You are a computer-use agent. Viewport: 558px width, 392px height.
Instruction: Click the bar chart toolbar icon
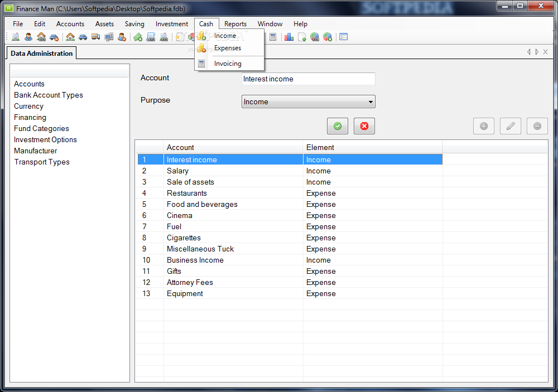(288, 37)
